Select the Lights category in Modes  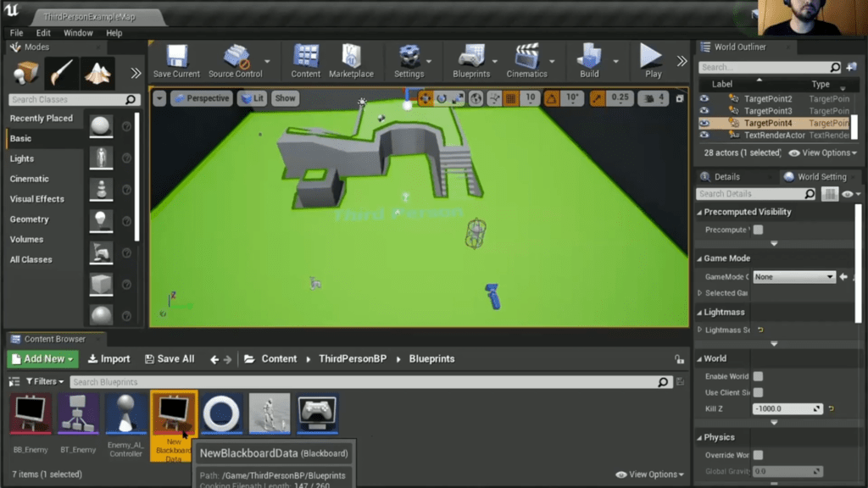tap(22, 158)
